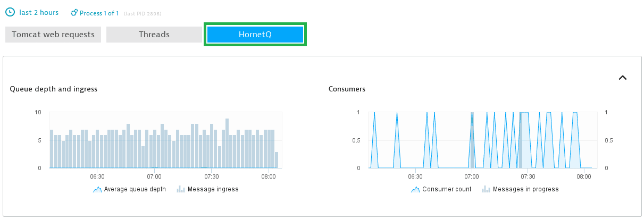The width and height of the screenshot is (644, 219).
Task: Switch to the Tomcat web requests tab
Action: (53, 35)
